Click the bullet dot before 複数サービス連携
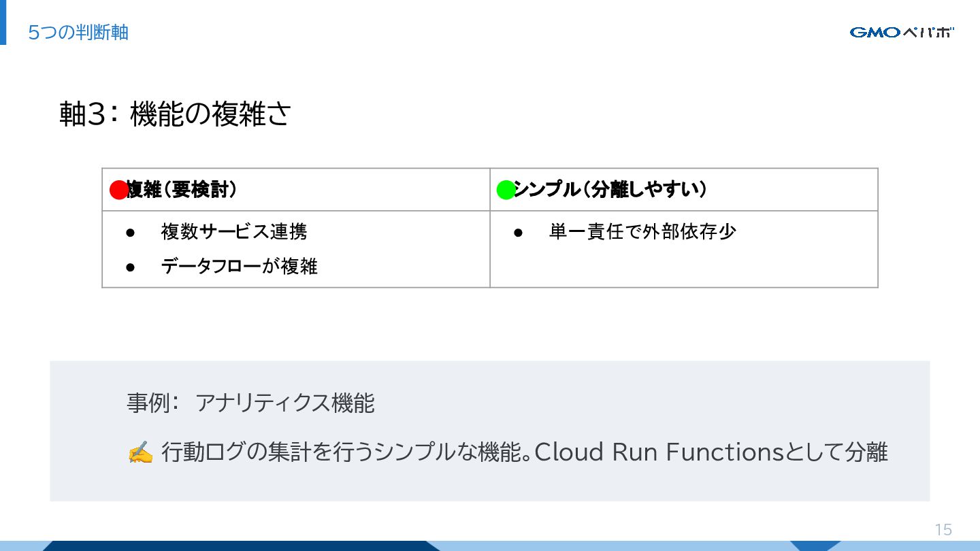Screen dimensions: 980x551 tap(131, 232)
